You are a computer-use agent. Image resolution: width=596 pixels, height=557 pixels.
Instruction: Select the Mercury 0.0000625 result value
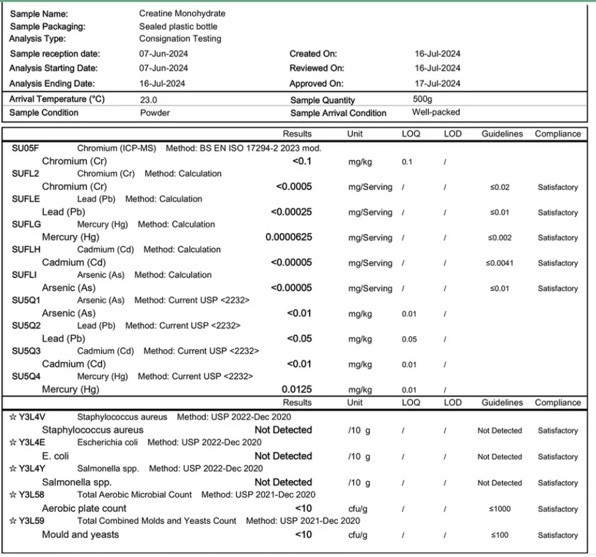(289, 237)
